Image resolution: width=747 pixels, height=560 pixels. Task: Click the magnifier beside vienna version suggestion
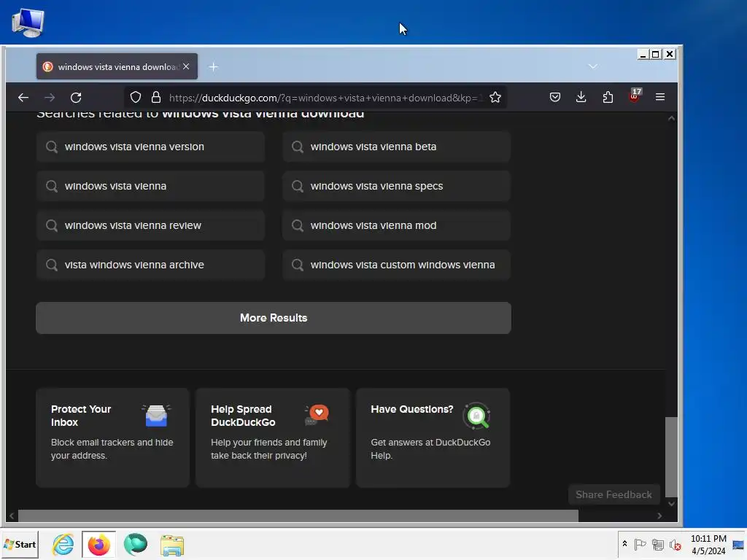[52, 147]
